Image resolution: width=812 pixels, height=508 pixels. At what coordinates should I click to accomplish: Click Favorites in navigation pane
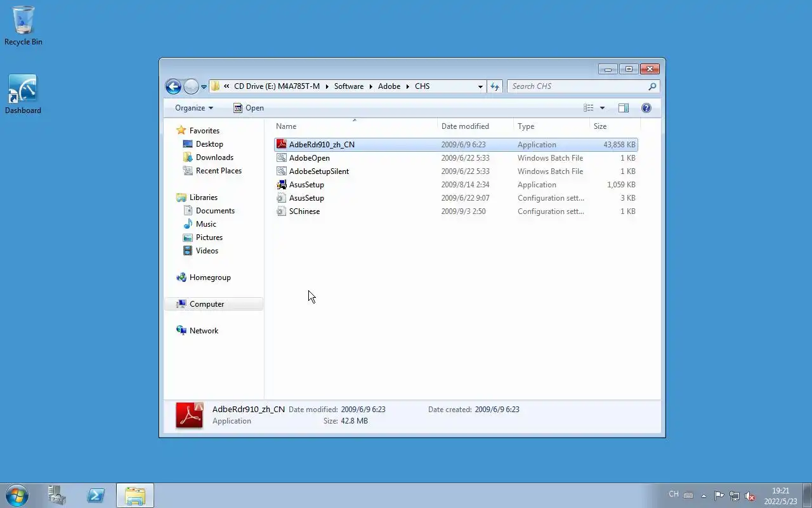pyautogui.click(x=204, y=131)
